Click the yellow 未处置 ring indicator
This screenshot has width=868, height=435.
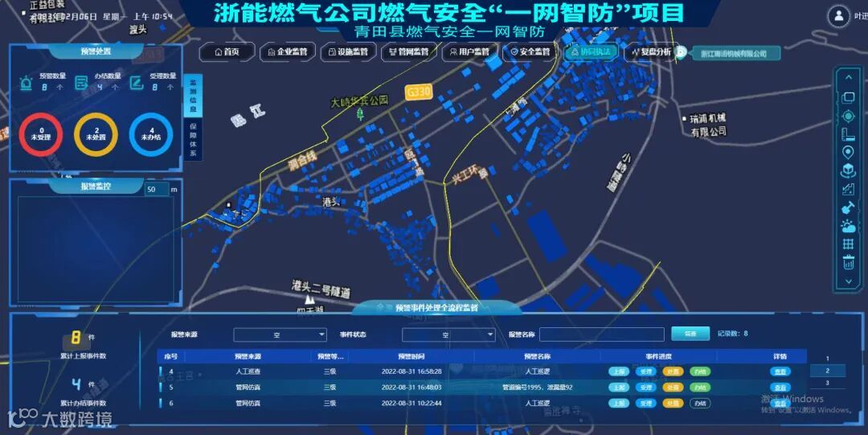click(x=96, y=134)
